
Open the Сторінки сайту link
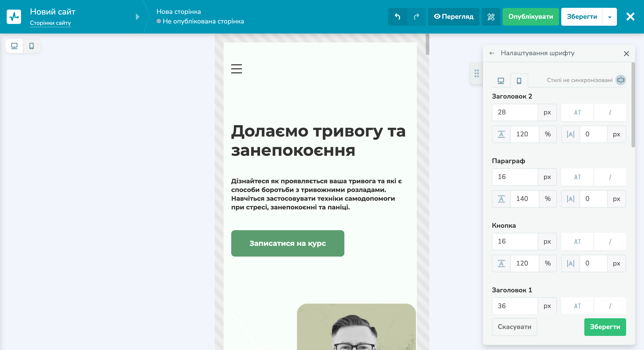click(50, 23)
